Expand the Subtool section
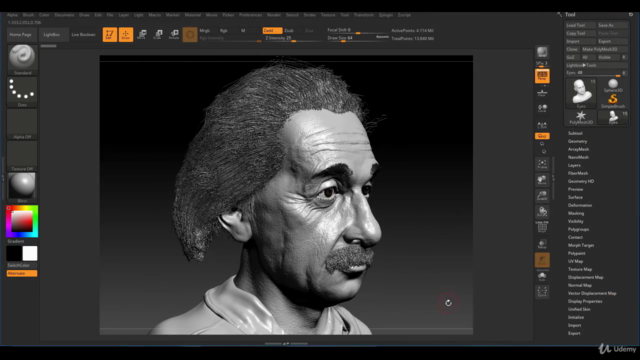Viewport: 640px width, 360px height. coord(575,133)
